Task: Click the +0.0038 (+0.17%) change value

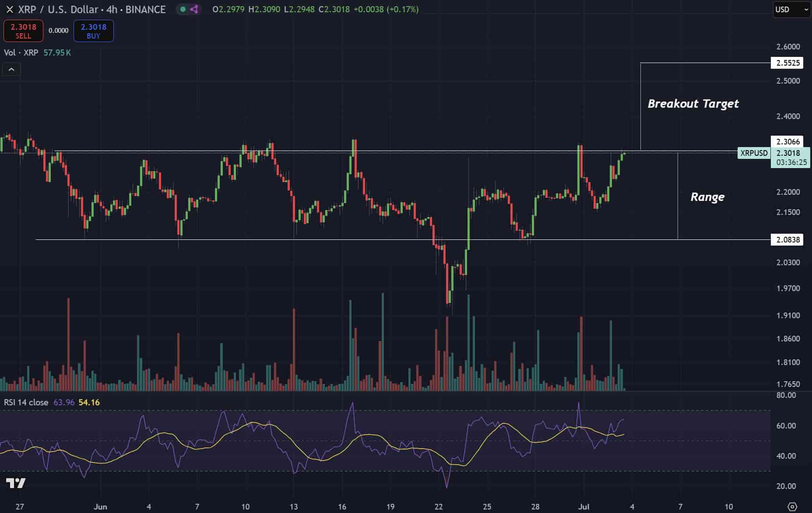Action: (386, 9)
